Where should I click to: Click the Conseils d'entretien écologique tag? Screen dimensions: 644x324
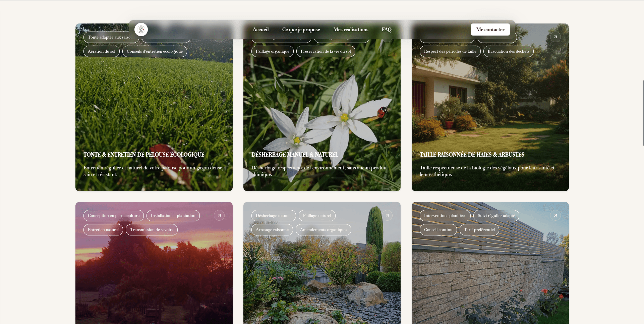(155, 51)
